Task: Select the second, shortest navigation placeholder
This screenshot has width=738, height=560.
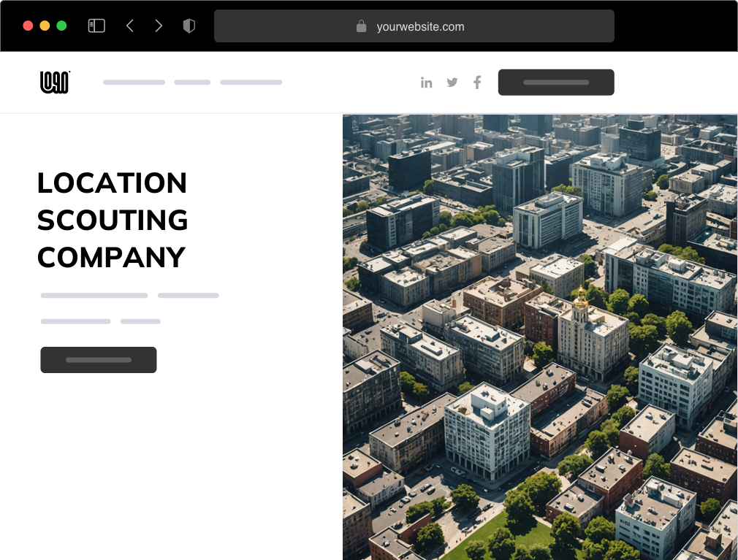Action: (192, 83)
